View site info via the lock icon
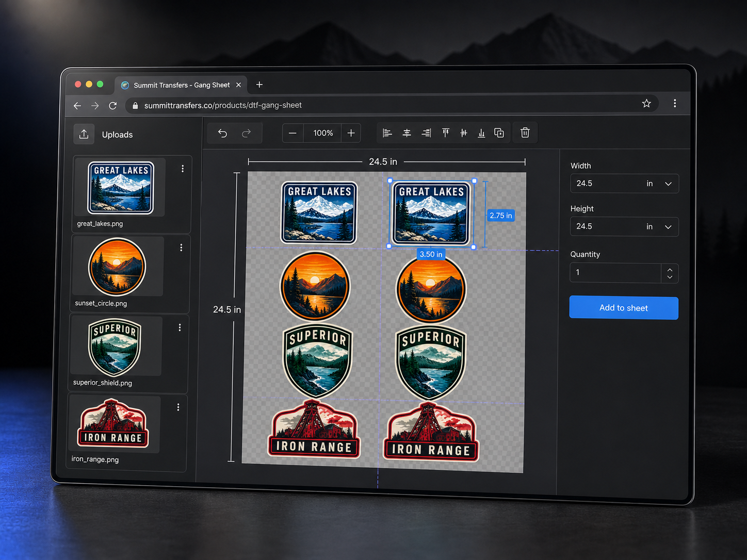 (x=135, y=105)
